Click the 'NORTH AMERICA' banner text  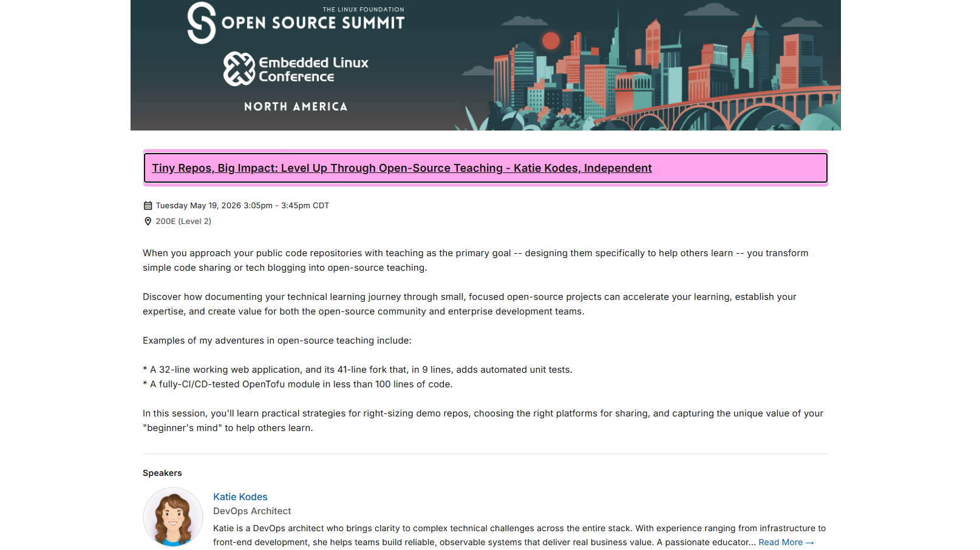pos(296,107)
